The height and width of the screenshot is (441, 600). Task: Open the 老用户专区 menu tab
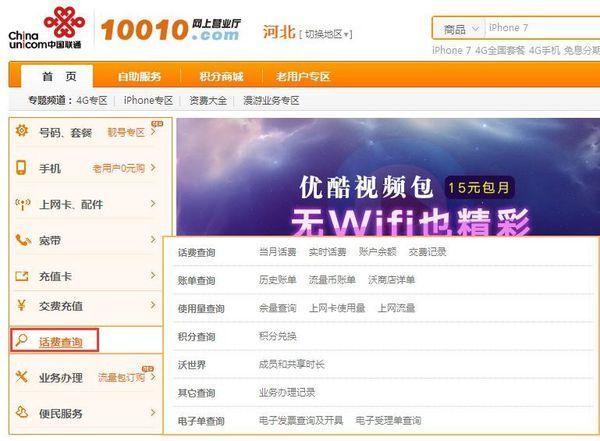point(303,77)
